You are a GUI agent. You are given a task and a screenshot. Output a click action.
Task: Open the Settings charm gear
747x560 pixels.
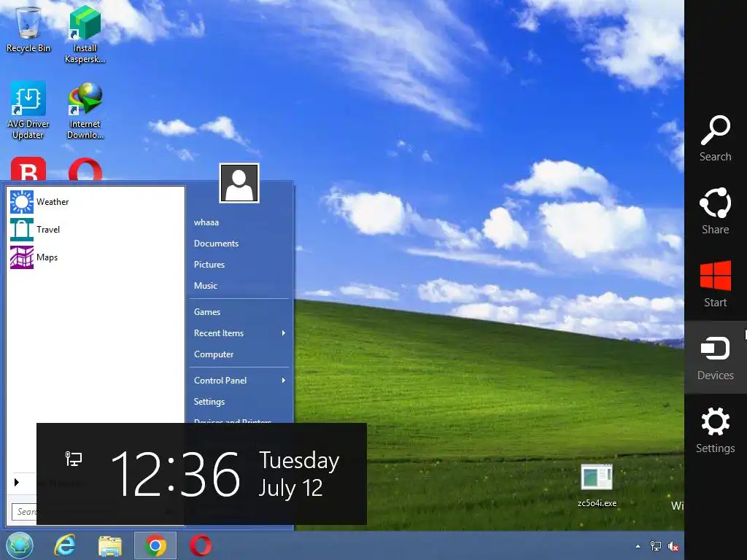(x=715, y=421)
